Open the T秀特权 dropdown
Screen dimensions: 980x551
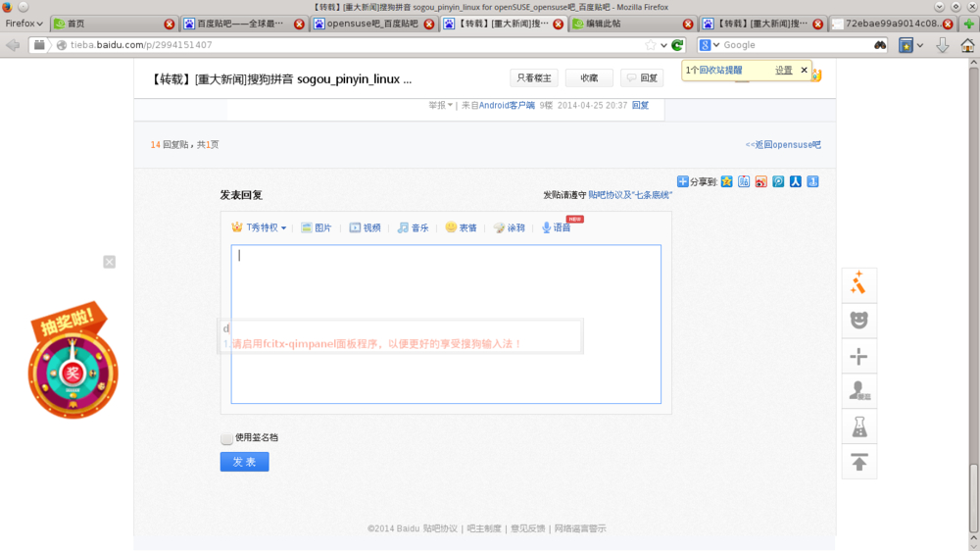[259, 227]
